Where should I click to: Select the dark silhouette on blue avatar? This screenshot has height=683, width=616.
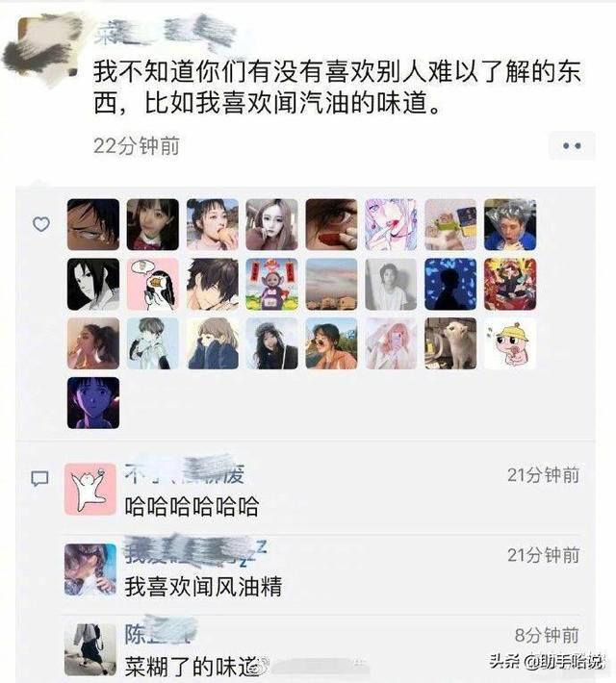(450, 284)
